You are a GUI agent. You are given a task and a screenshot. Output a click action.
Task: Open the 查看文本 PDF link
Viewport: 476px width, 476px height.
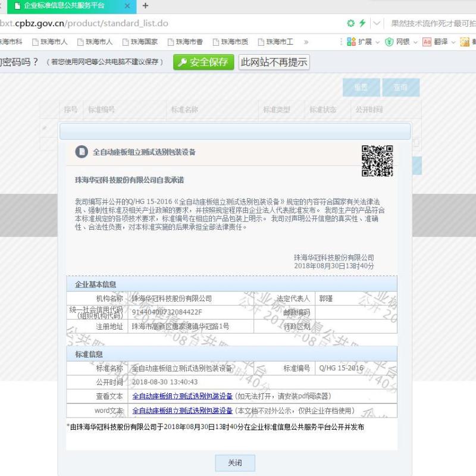183,396
